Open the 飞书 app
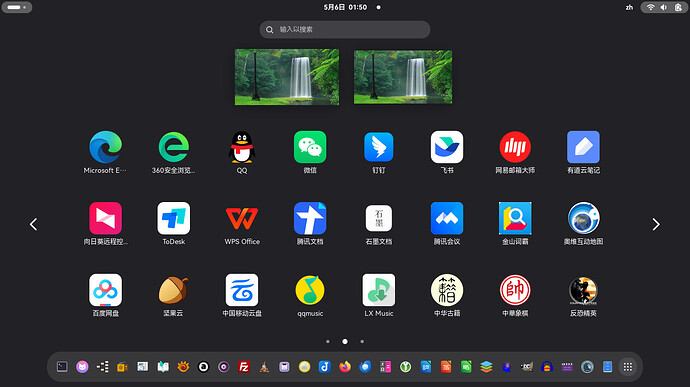Viewport: 690px width, 387px height. [x=447, y=147]
